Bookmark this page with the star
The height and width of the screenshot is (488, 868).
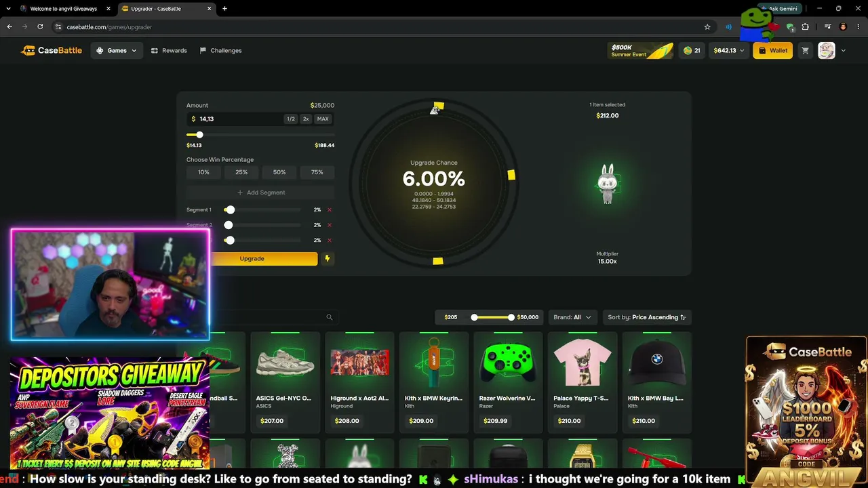(x=707, y=27)
